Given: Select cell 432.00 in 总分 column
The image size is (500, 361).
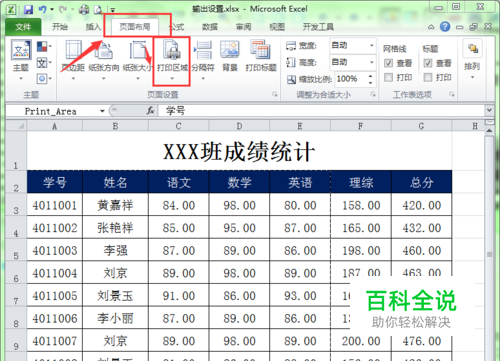Looking at the screenshot, I should (x=421, y=227).
